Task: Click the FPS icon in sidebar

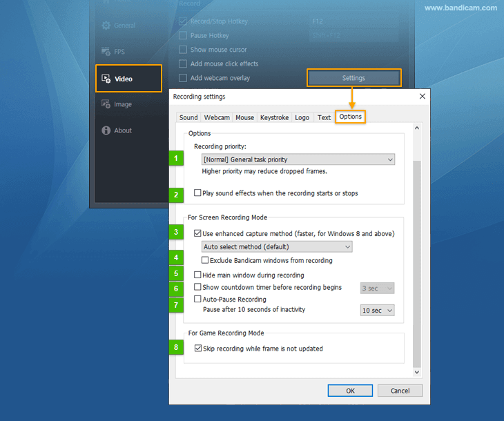Action: click(106, 51)
